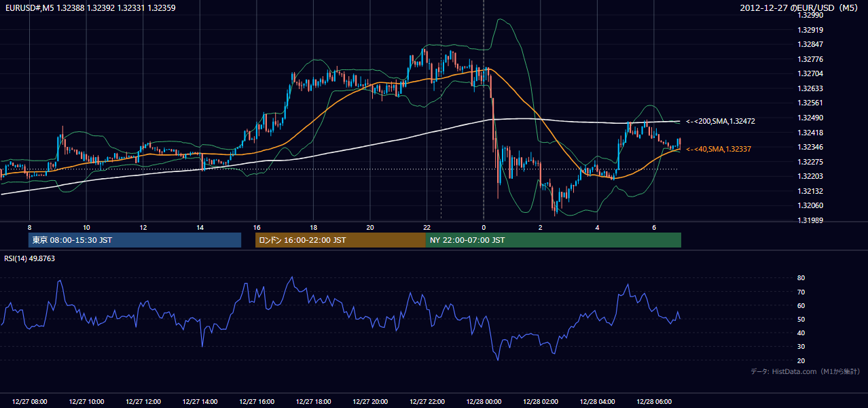This screenshot has width=868, height=408.
Task: Click price axis label 1.32132
Action: (811, 191)
